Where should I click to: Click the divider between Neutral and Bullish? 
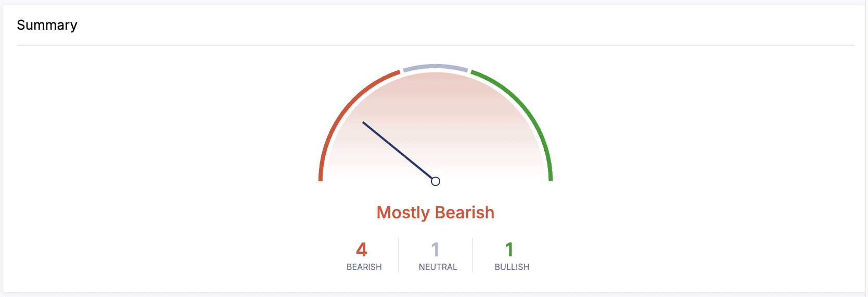[473, 255]
